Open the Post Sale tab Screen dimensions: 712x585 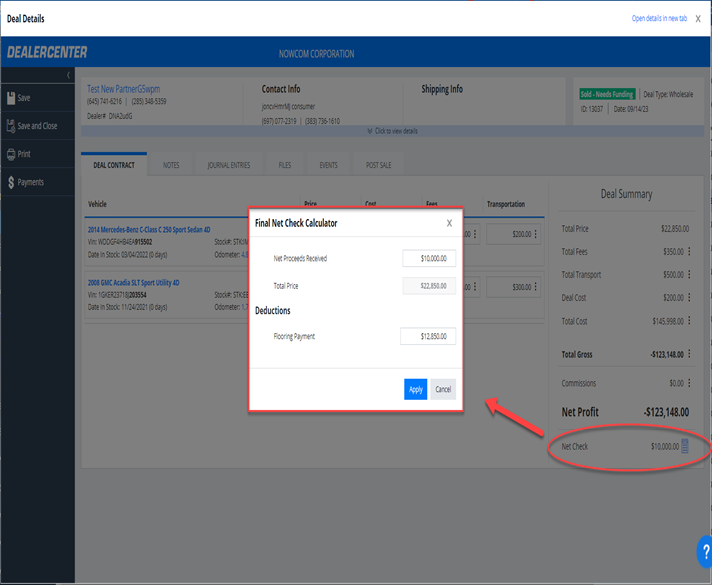[x=378, y=165]
